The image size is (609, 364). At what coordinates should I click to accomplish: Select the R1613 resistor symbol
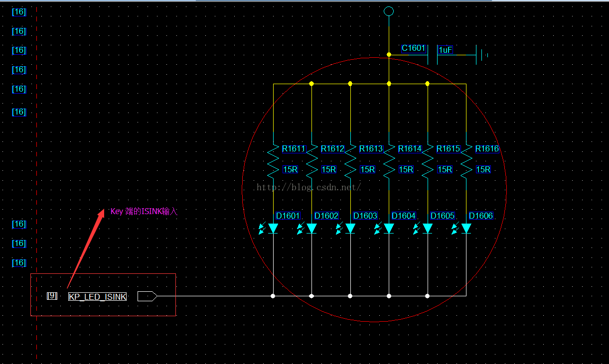[350, 161]
